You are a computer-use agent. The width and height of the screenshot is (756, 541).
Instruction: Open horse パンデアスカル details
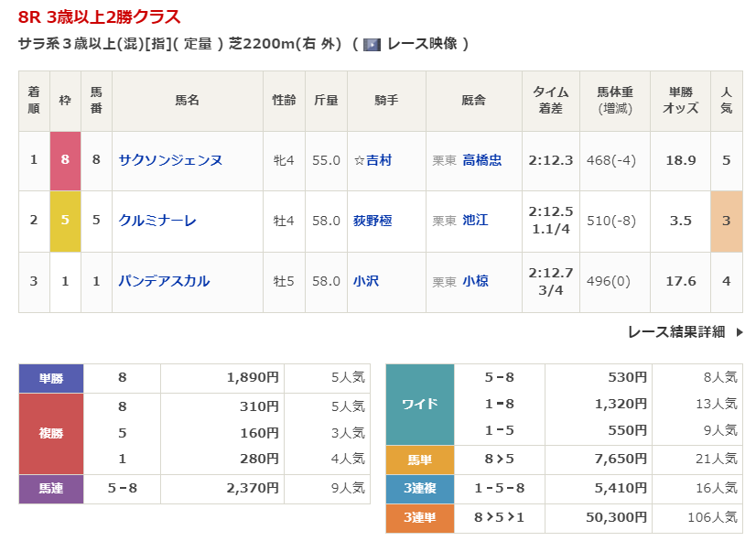pos(164,281)
